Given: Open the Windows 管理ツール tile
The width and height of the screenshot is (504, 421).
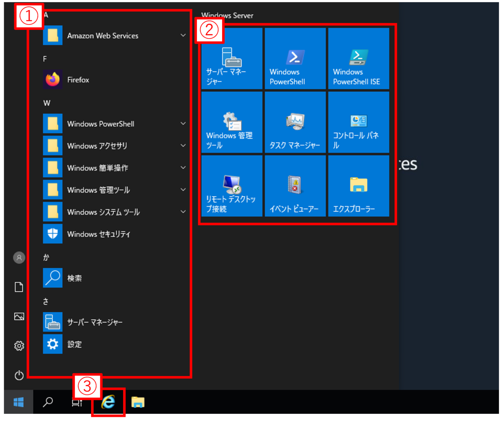Looking at the screenshot, I should click(x=232, y=122).
